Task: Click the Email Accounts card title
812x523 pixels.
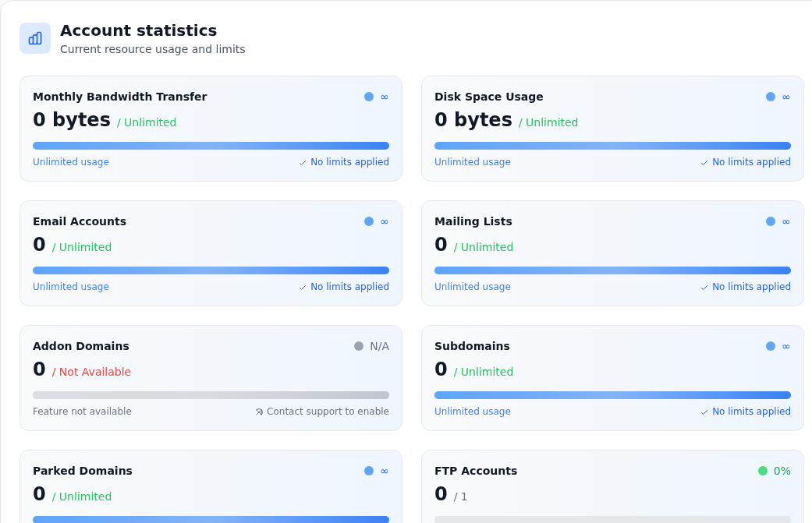Action: point(80,221)
